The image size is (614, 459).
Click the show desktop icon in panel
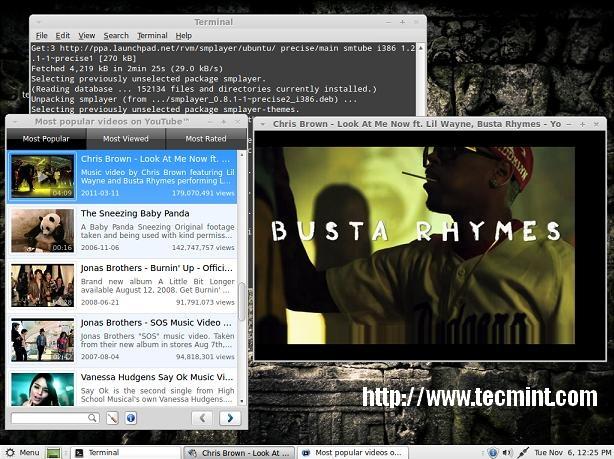point(53,453)
